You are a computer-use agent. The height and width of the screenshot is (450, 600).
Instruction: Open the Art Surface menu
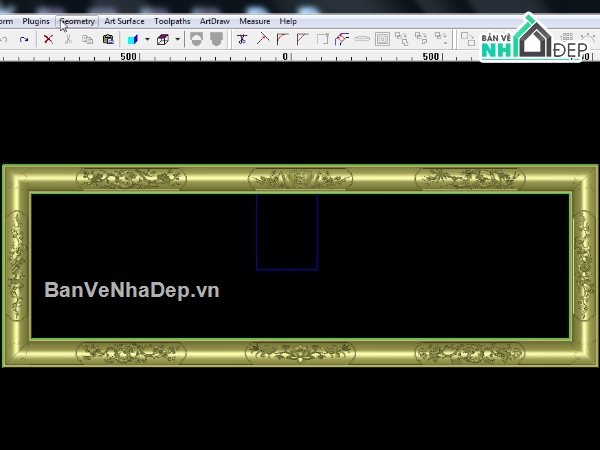coord(124,21)
